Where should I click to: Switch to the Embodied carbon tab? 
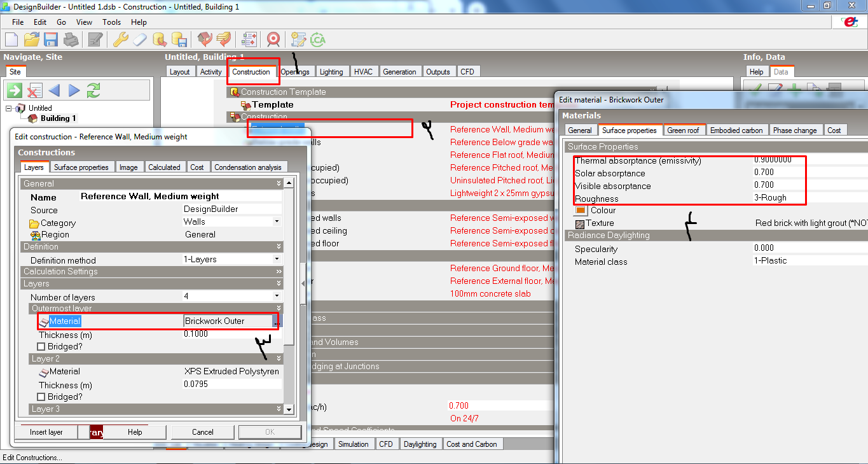tap(736, 130)
